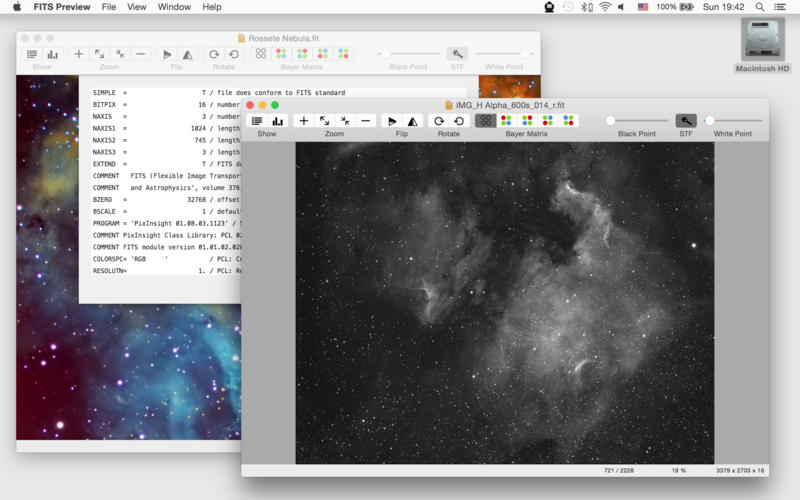Open the FITS Preview application menu
Screen dimensions: 800x500
pyautogui.click(x=62, y=7)
